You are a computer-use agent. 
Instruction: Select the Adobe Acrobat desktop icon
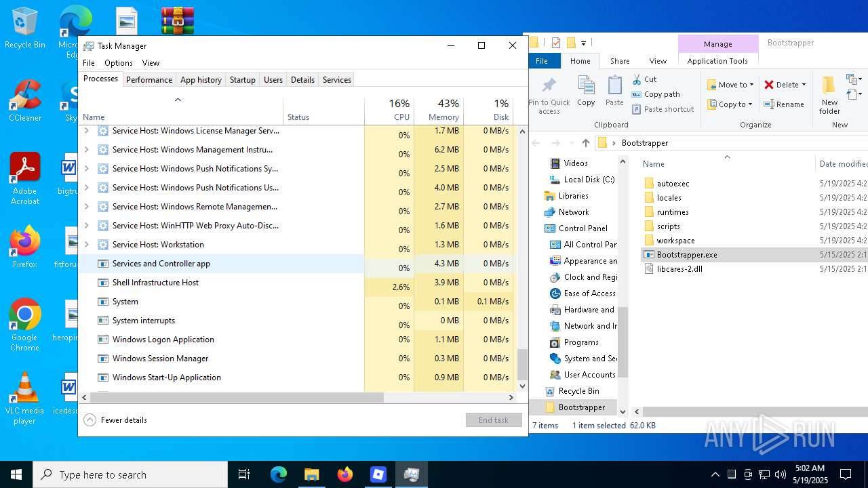click(x=25, y=179)
